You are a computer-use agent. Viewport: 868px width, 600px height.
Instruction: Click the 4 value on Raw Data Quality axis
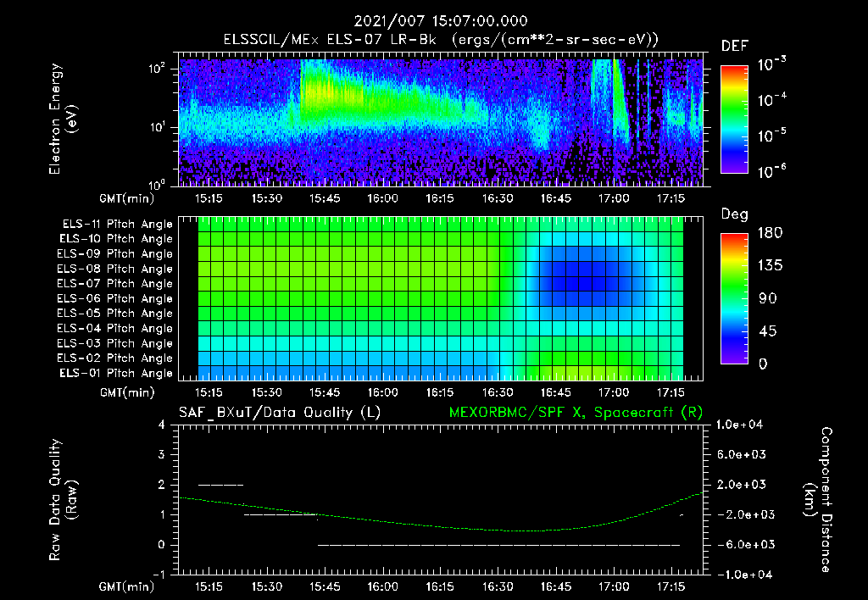[x=162, y=425]
